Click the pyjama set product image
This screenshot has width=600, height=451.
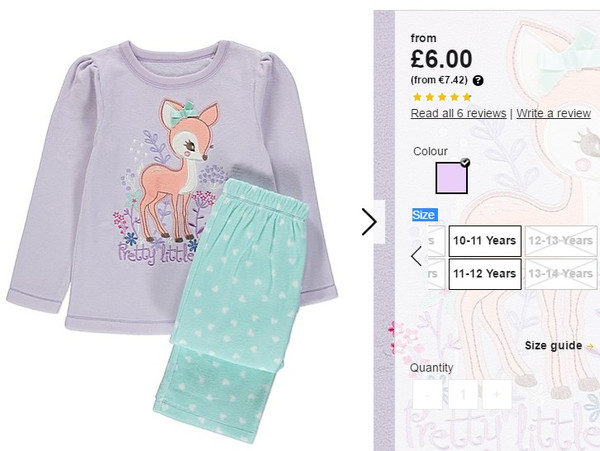(172, 241)
